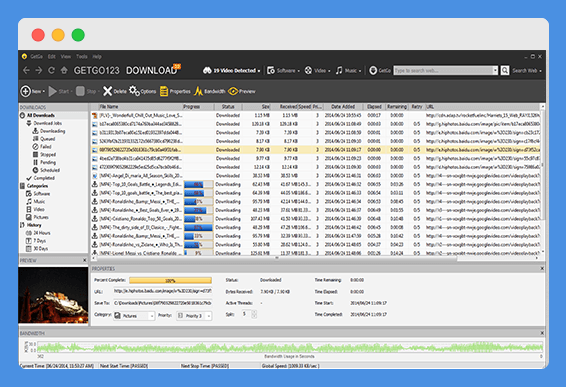This screenshot has height=387, width=566.
Task: Click the Start play icon
Action: [x=53, y=91]
